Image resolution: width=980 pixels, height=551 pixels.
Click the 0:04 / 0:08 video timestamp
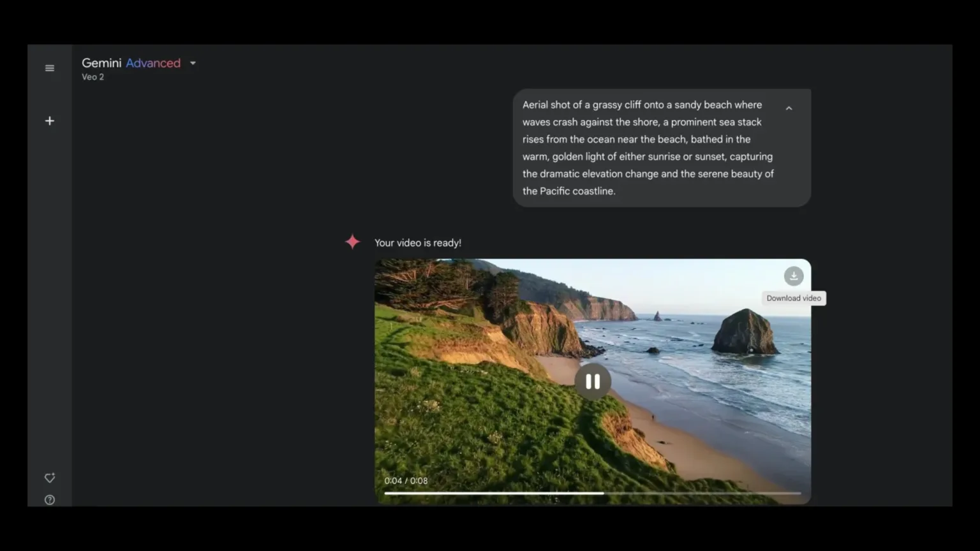point(406,481)
